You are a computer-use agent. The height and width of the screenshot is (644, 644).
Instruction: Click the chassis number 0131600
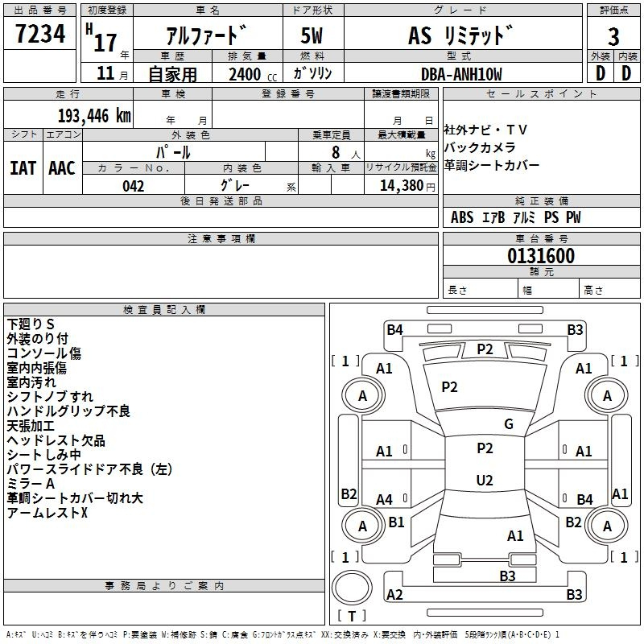pos(541,256)
